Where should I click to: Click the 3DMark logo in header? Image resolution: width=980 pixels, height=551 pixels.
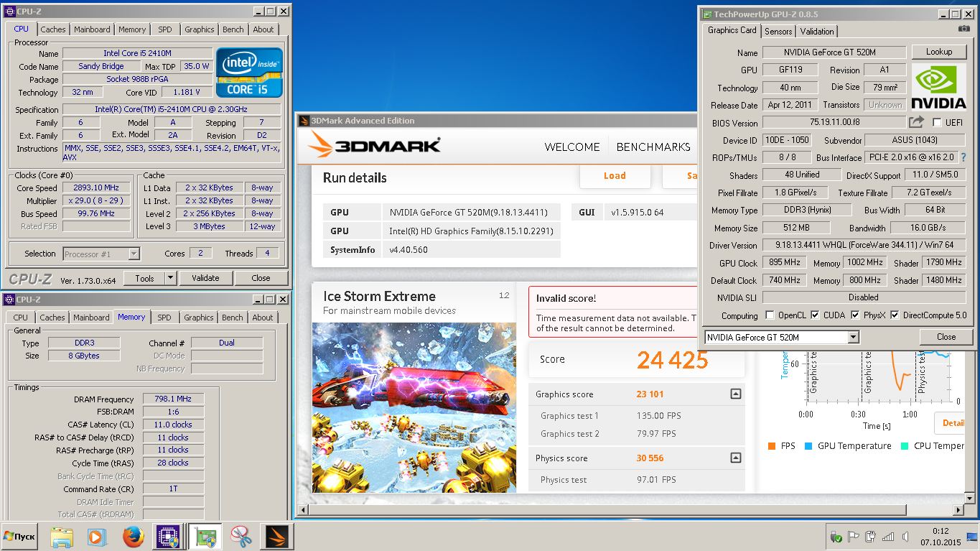click(374, 145)
